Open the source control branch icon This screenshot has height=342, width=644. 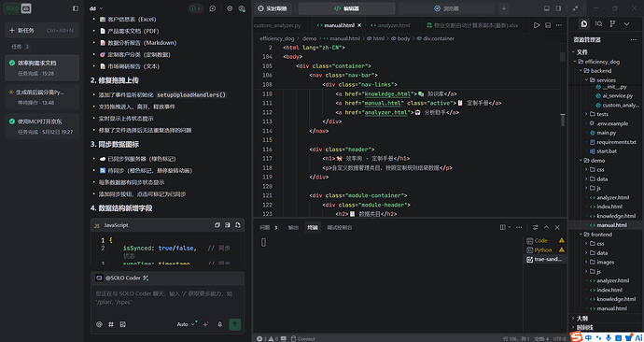coord(612,24)
